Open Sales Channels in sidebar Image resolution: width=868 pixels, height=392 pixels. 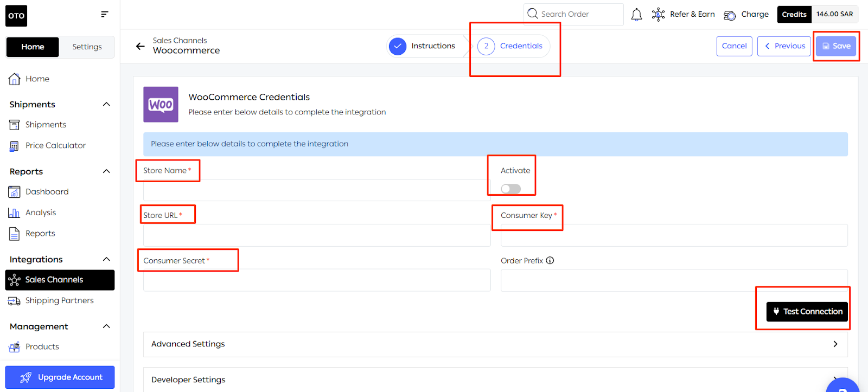pos(60,280)
